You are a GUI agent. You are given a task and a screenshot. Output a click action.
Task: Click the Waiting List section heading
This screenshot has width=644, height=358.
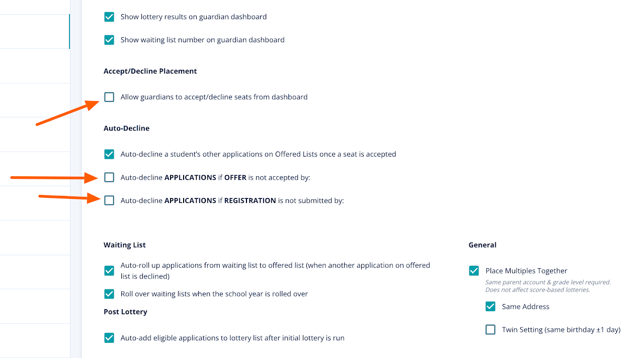pos(124,245)
